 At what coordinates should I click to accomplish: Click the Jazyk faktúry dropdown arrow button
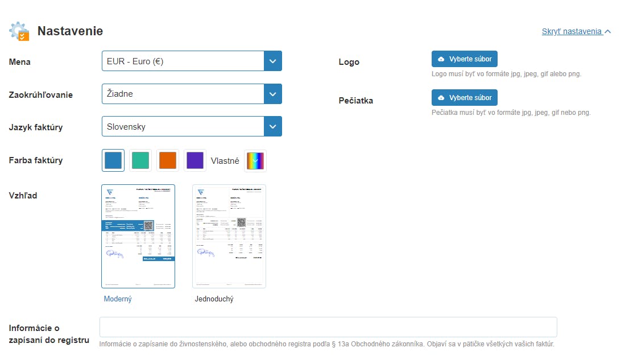point(272,126)
